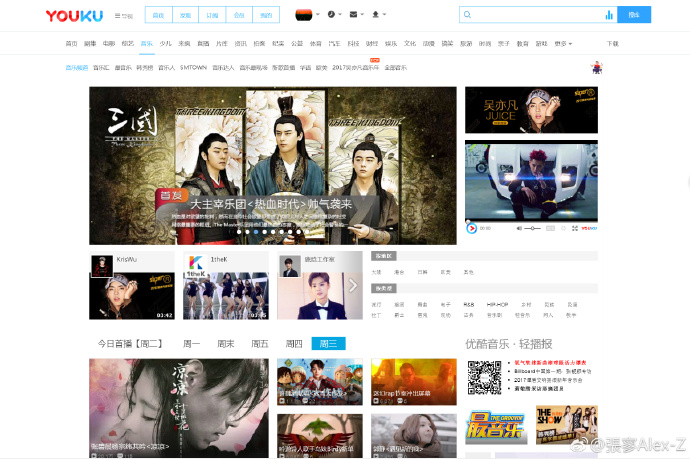Click the KrisWu channel avatar
Image resolution: width=690 pixels, height=459 pixels.
tap(102, 266)
